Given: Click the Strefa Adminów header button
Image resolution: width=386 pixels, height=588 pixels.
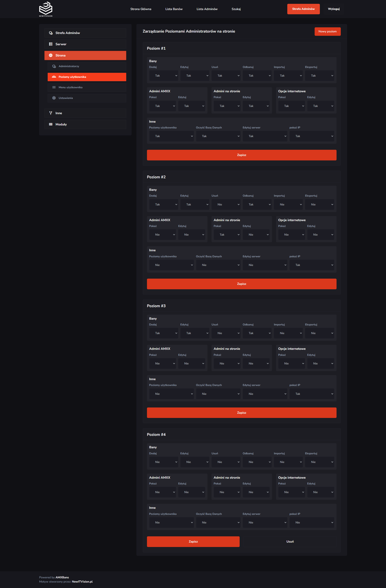Looking at the screenshot, I should [303, 9].
